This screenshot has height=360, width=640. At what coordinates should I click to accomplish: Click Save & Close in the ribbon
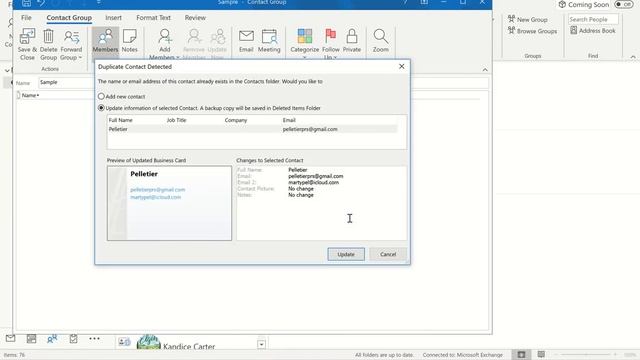pyautogui.click(x=27, y=44)
